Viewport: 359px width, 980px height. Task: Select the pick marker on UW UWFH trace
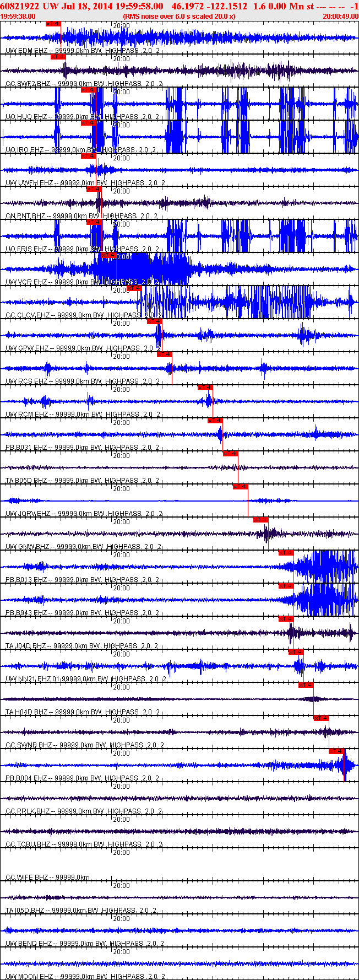(x=88, y=156)
